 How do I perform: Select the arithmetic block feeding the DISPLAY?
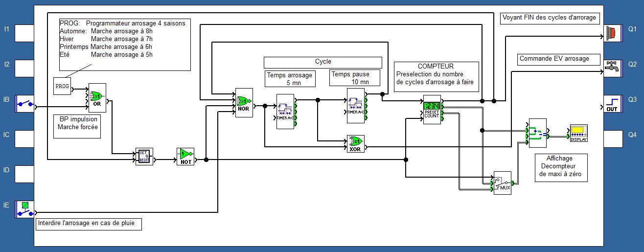pyautogui.click(x=537, y=133)
